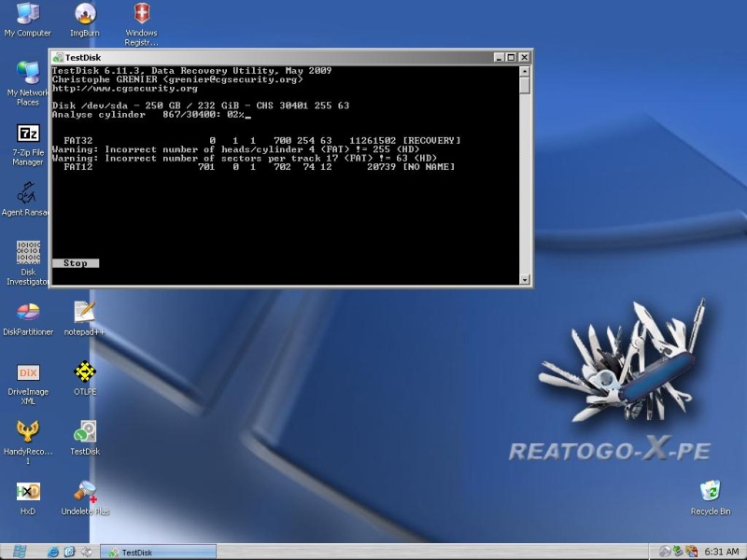Click the console vertical scrollbar thumb

(525, 85)
